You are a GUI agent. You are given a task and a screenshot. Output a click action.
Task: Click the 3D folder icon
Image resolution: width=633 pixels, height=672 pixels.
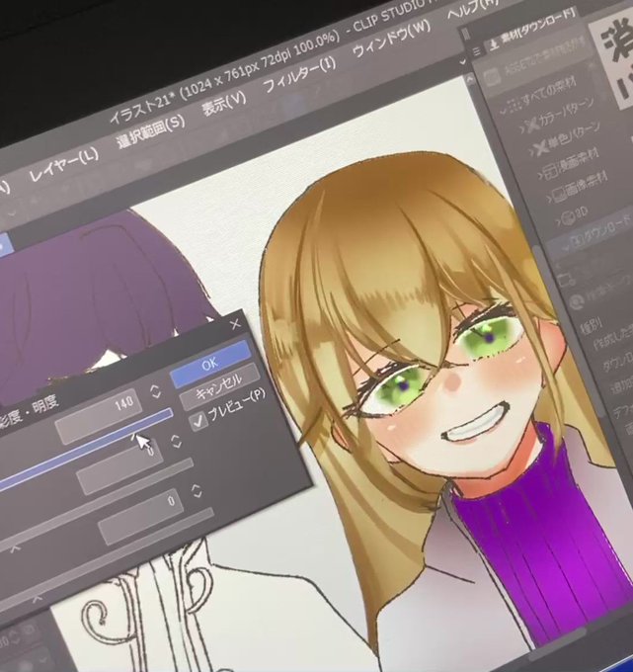pyautogui.click(x=568, y=217)
